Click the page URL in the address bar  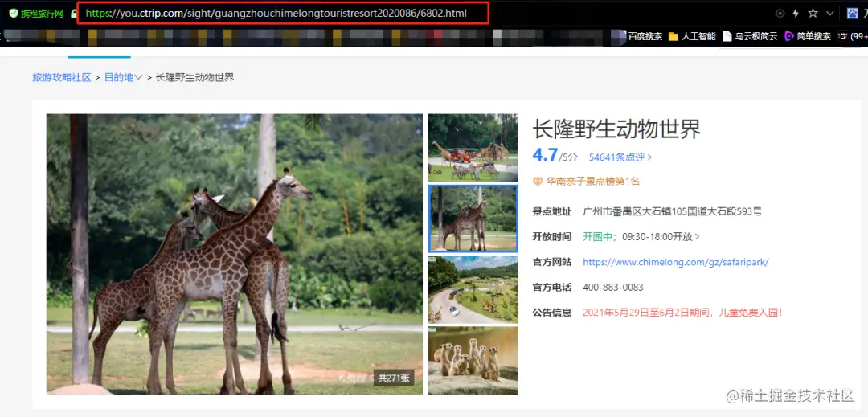coord(276,14)
